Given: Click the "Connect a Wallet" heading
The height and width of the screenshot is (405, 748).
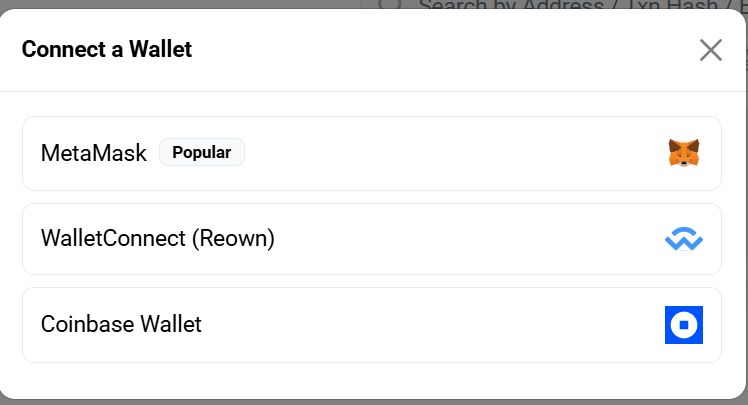Looking at the screenshot, I should (107, 49).
